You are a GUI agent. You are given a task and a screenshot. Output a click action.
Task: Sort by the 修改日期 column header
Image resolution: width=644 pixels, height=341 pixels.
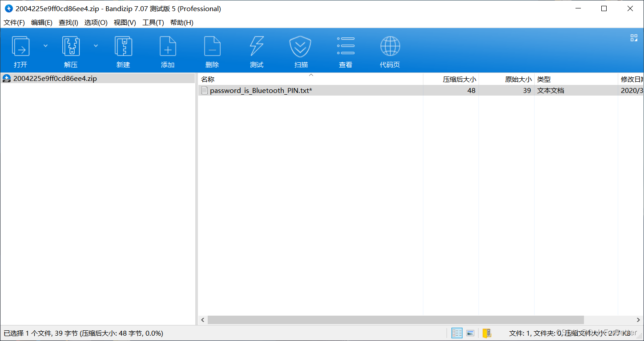tap(631, 79)
